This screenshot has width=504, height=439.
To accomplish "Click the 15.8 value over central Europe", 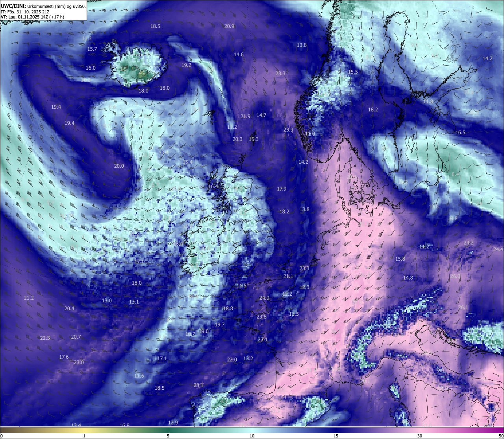I will 400,259.
